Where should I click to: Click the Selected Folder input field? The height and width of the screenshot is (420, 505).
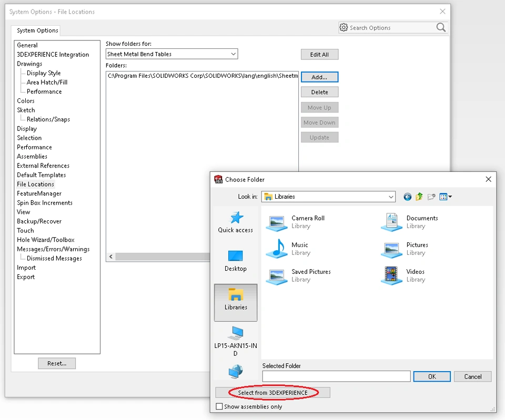click(x=336, y=376)
